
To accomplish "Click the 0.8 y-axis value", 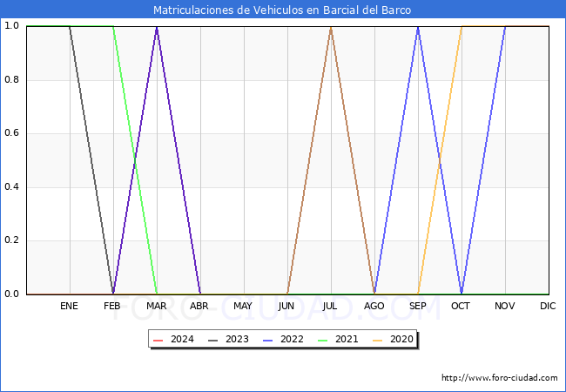I will (11, 80).
